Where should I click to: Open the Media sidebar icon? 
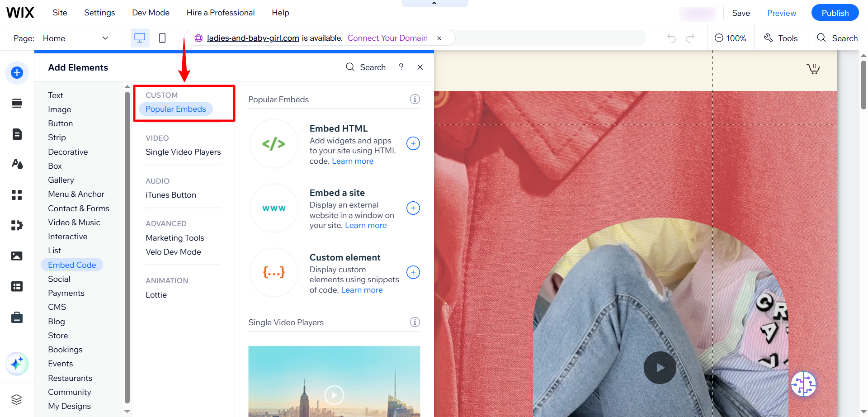click(x=17, y=256)
